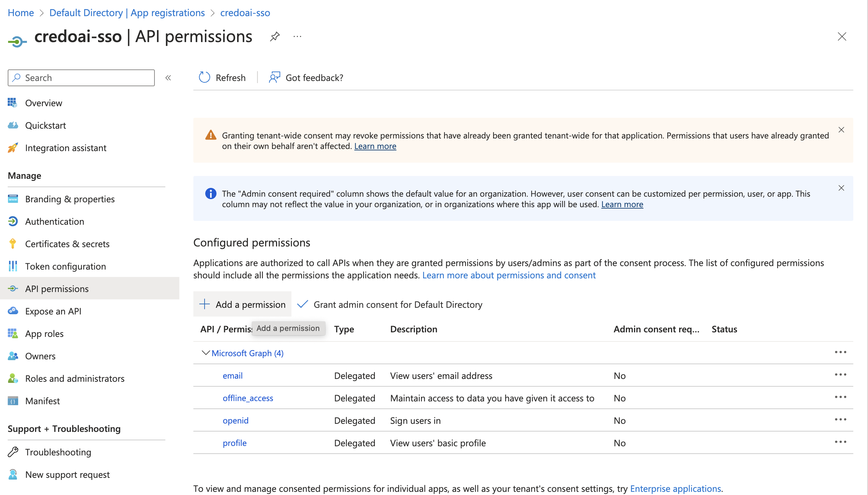Click the Troubleshooting wrench icon
The image size is (868, 495).
(13, 452)
